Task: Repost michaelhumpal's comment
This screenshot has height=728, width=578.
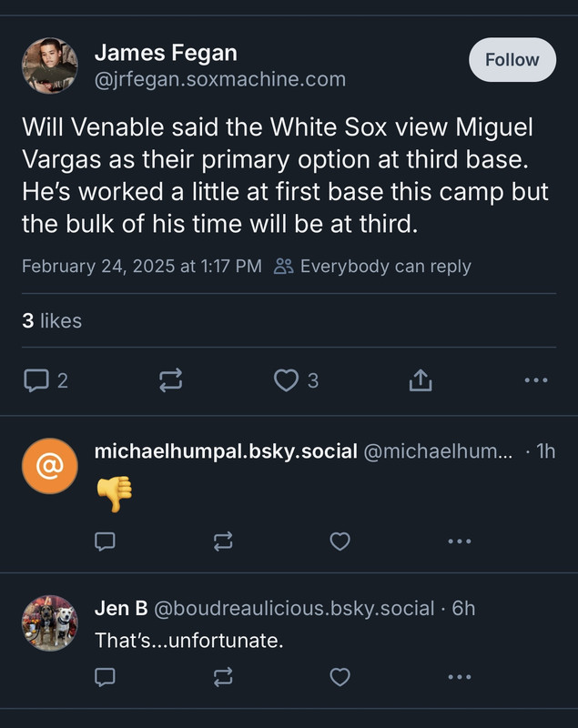Action: coord(222,541)
